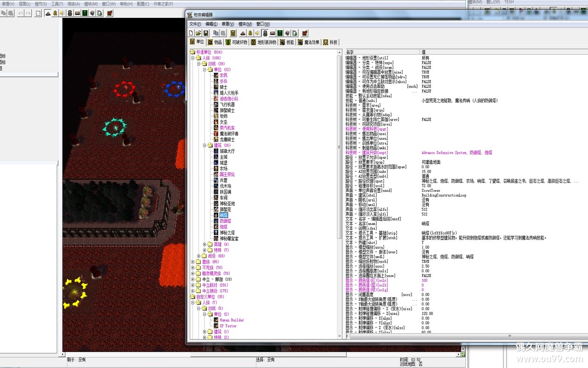Image resolution: width=588 pixels, height=368 pixels.
Task: Open 编辑(E) menu in Object Editor
Action: pos(212,24)
